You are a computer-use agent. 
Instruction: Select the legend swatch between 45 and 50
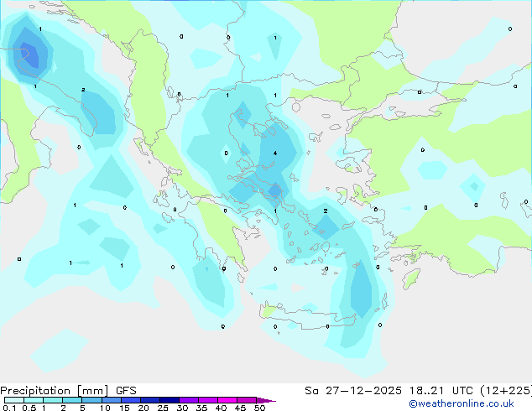pyautogui.click(x=247, y=400)
